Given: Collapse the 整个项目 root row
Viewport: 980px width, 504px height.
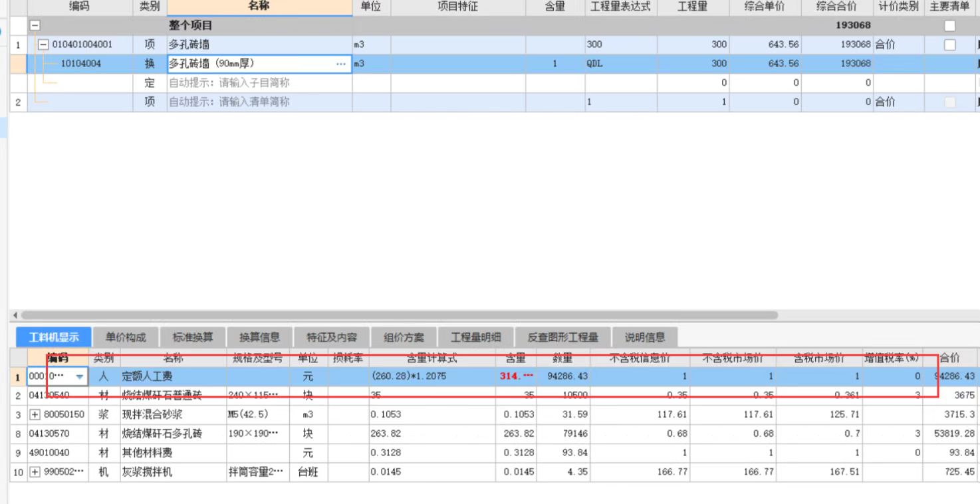Looking at the screenshot, I should [35, 26].
